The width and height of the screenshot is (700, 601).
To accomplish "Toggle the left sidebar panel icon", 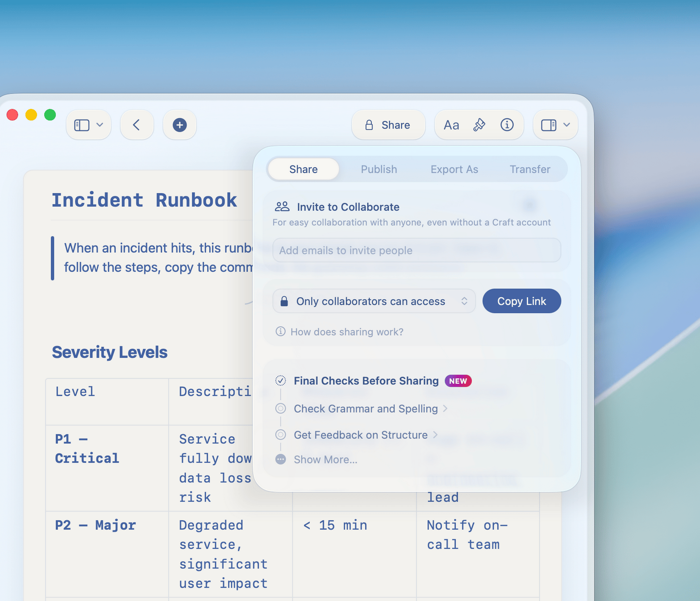I will (82, 125).
